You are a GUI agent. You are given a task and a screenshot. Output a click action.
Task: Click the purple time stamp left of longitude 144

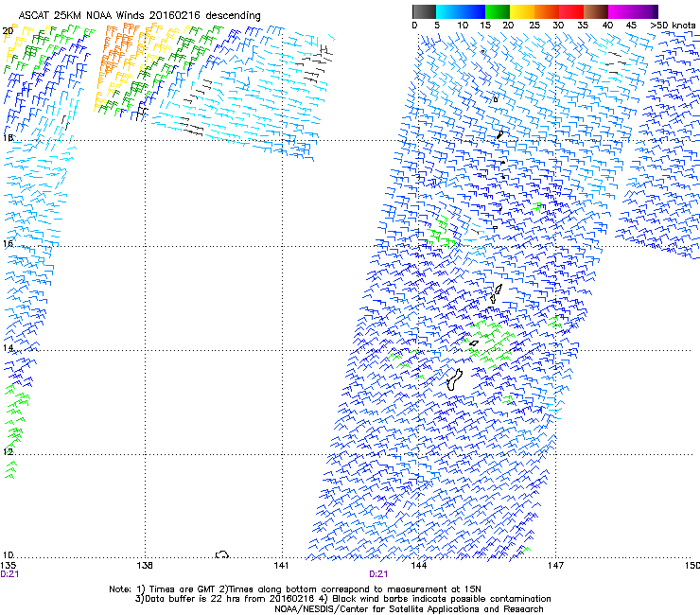pos(378,574)
